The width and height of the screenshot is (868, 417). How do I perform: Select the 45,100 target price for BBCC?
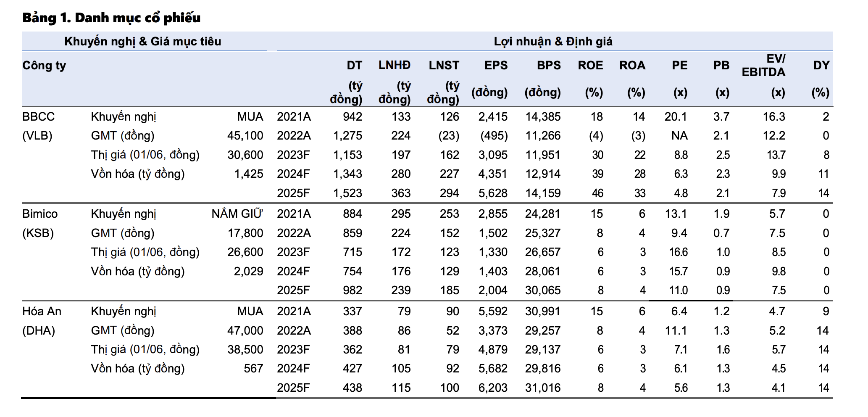(x=245, y=136)
